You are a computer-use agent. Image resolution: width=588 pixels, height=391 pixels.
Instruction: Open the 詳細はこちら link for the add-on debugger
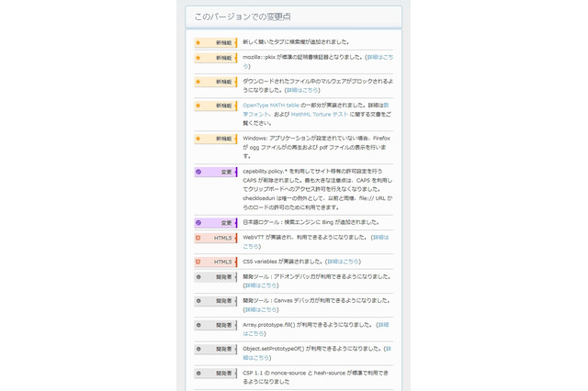(261, 285)
